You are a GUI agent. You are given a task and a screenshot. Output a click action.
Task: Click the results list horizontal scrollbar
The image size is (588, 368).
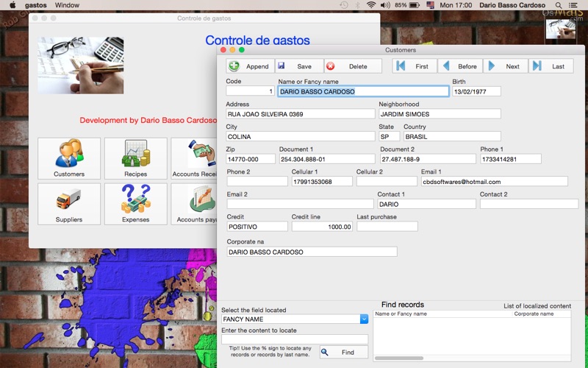point(399,358)
